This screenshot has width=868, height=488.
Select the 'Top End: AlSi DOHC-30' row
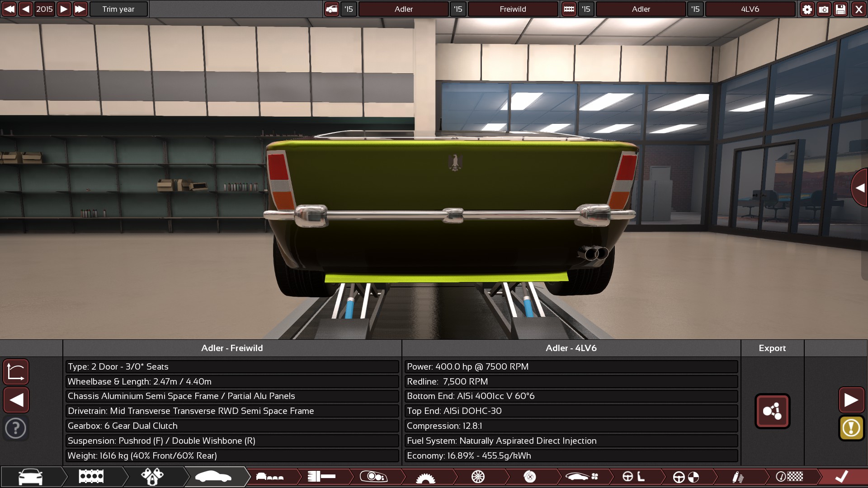(x=571, y=411)
